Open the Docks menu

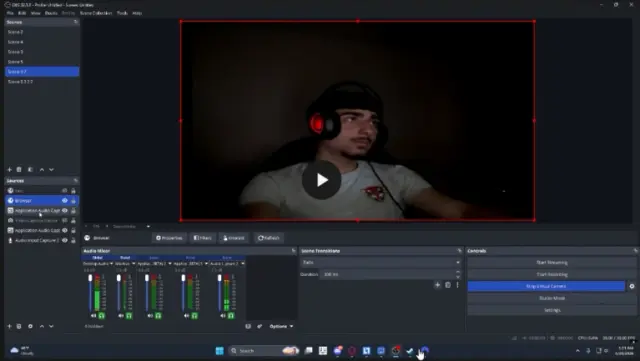(x=51, y=13)
